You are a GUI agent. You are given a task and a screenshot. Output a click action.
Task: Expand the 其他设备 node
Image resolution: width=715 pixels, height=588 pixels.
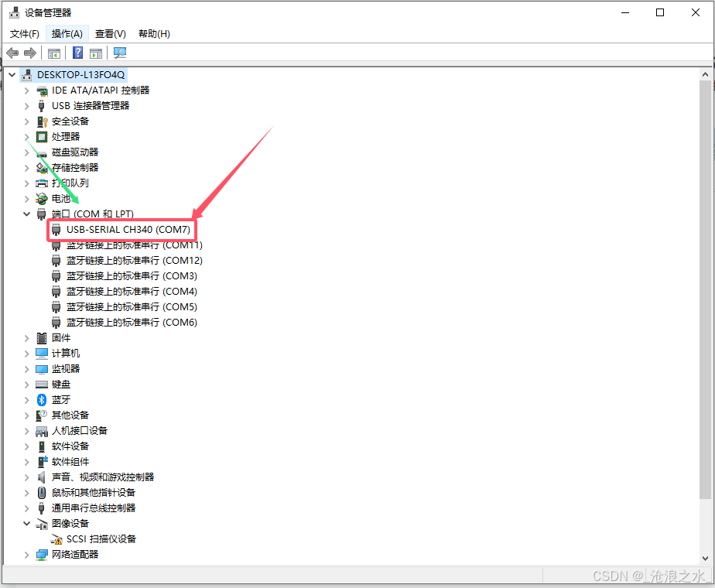[27, 415]
